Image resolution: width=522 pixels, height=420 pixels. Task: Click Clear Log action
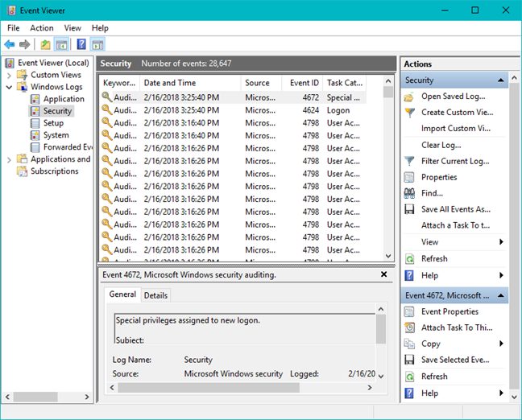click(x=441, y=145)
